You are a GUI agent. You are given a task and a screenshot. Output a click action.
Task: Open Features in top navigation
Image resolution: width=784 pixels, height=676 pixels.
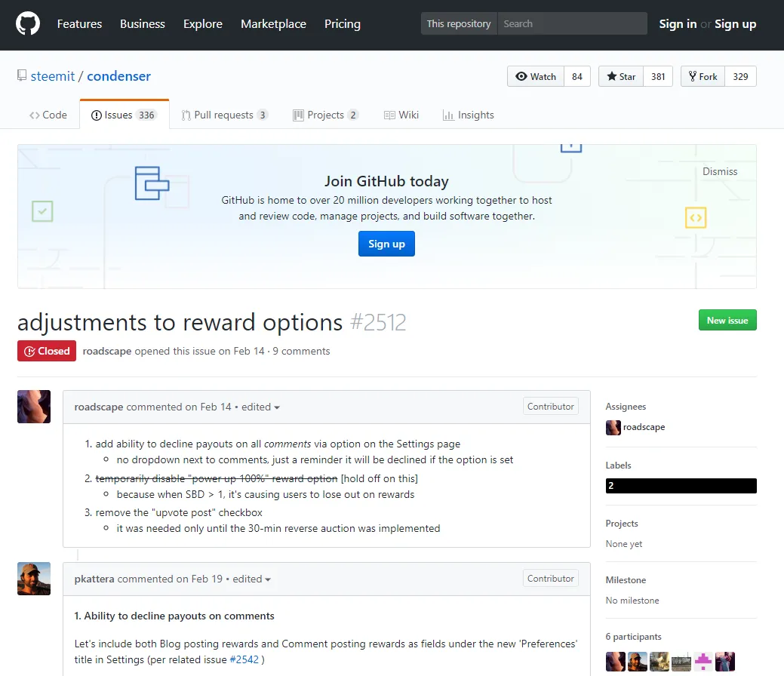[79, 24]
